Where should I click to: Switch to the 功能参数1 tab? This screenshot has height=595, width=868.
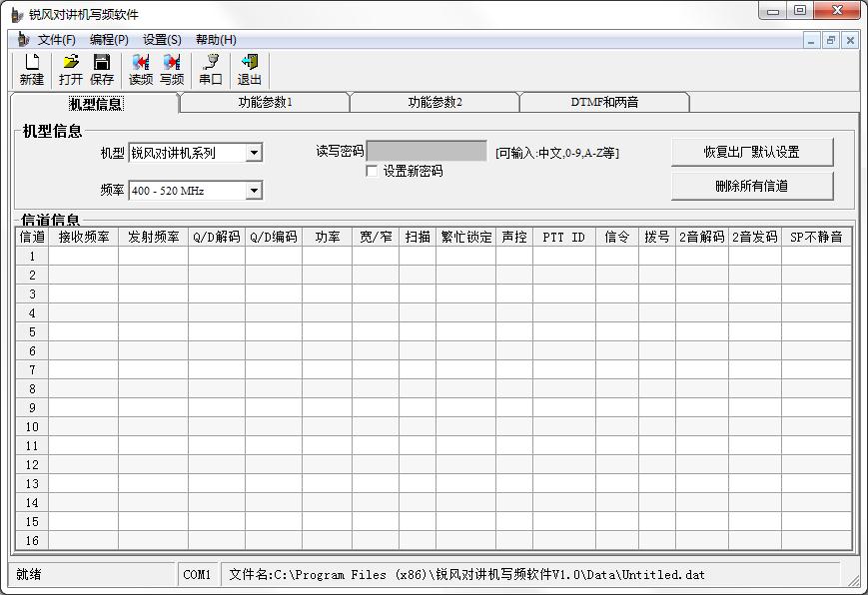(x=265, y=103)
